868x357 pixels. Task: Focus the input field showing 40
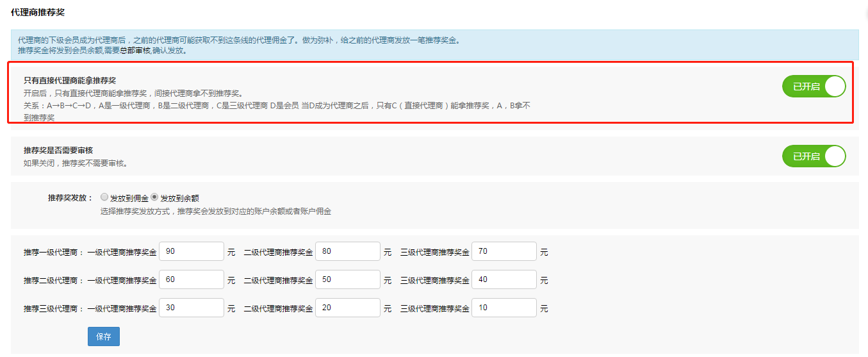click(x=504, y=280)
